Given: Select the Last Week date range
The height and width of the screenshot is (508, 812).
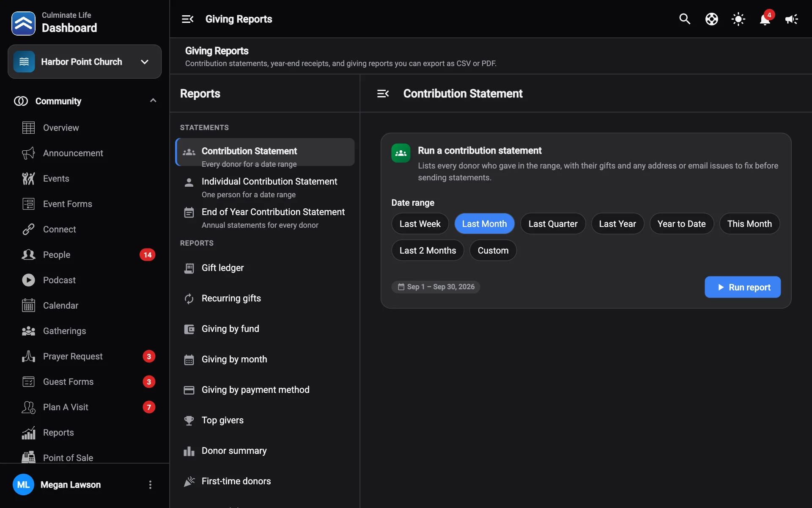Looking at the screenshot, I should 420,224.
